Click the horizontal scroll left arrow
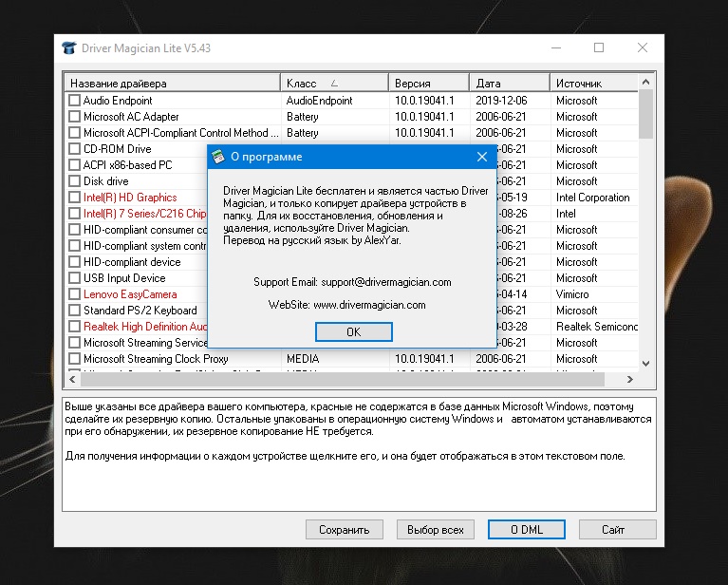Screen dimensions: 728x585 (x=72, y=379)
